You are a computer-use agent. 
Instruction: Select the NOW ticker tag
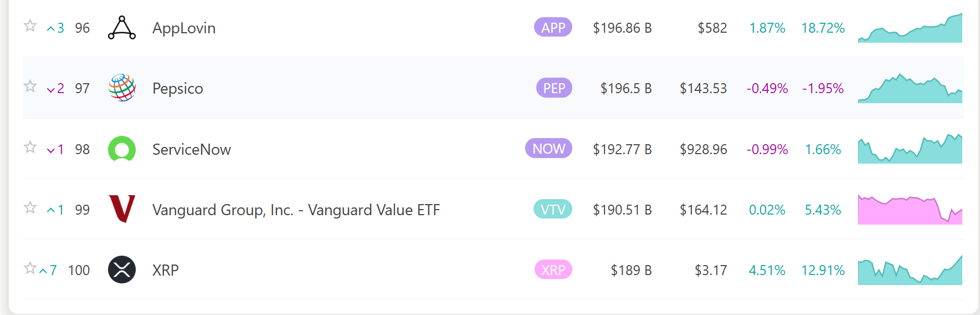pyautogui.click(x=548, y=149)
